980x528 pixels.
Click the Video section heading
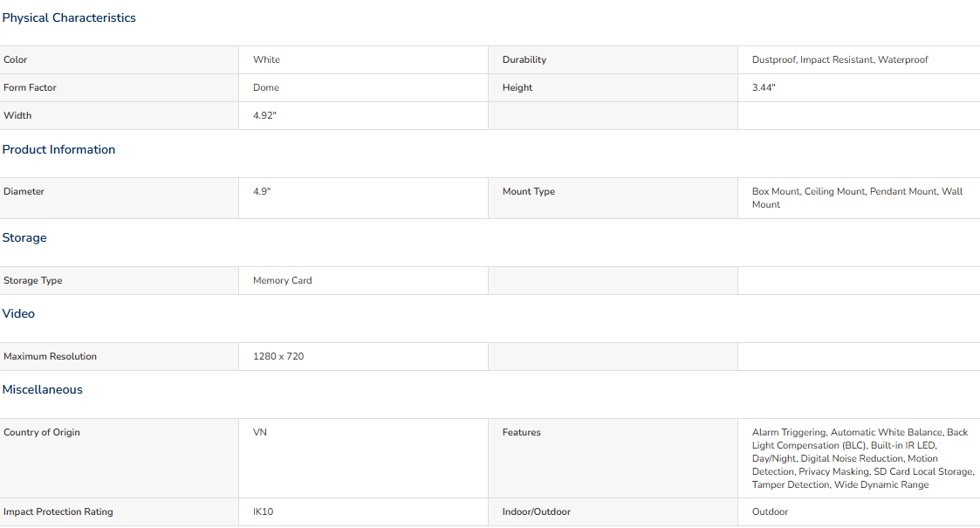pyautogui.click(x=18, y=313)
